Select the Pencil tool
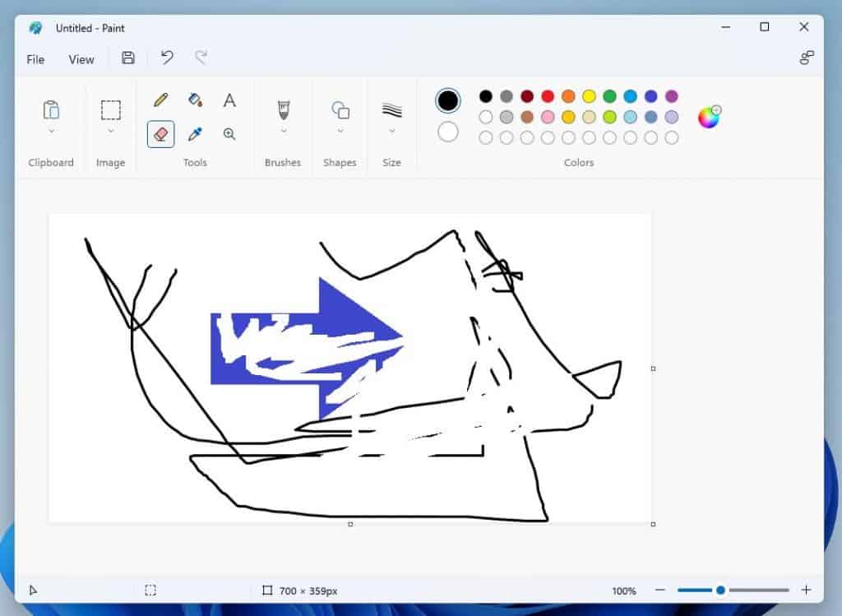The width and height of the screenshot is (842, 616). 160,100
